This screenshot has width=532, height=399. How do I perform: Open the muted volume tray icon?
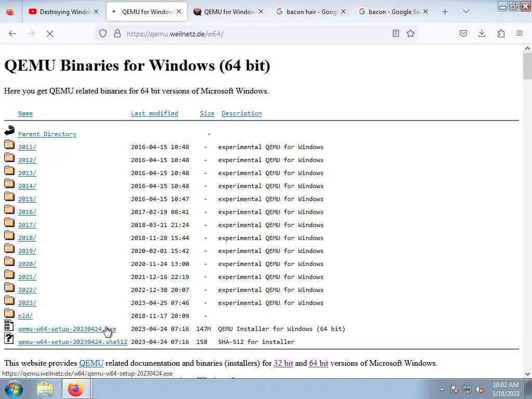point(480,390)
